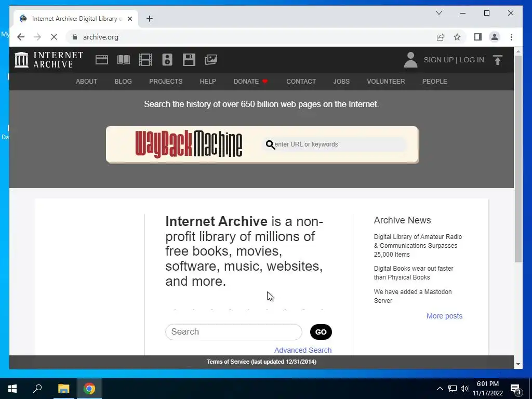Screen dimensions: 532x399
Task: Open Digital Books wear out faster post
Action: (x=414, y=273)
